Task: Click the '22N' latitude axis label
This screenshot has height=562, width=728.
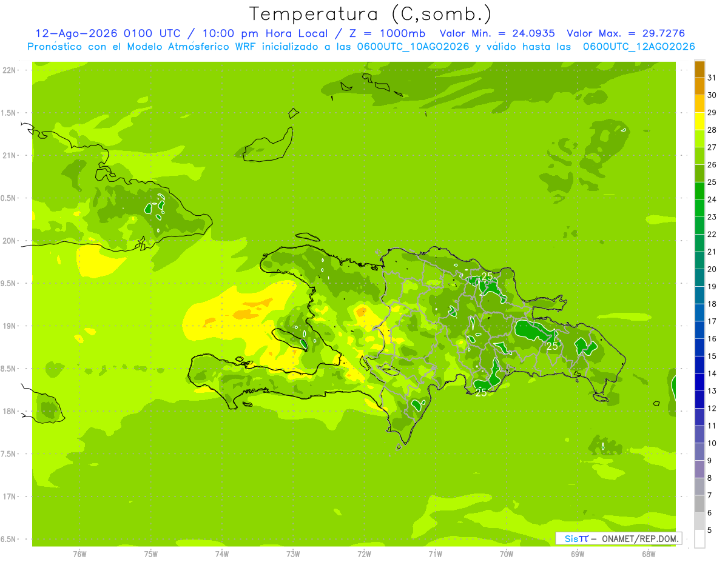Action: click(x=9, y=70)
